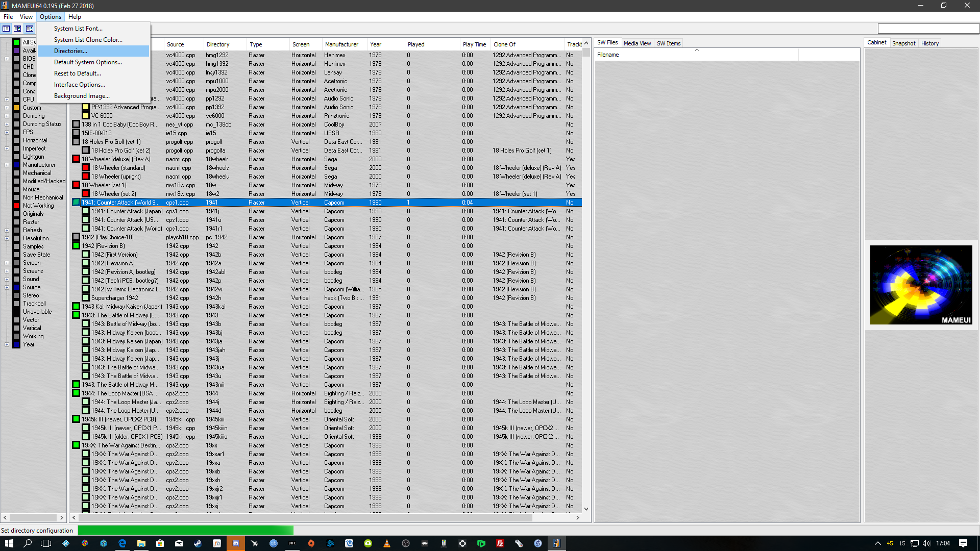Expand the Year folder tree node

(x=7, y=344)
